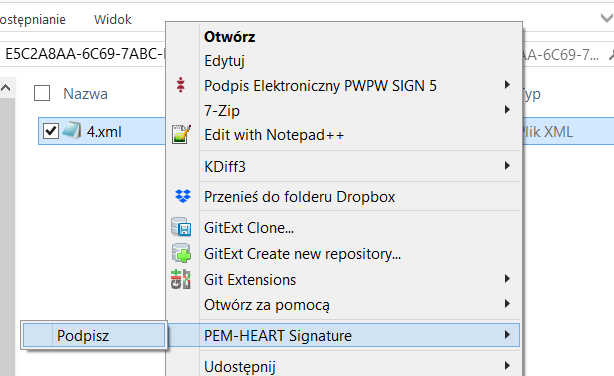Sort files by the Nazwa column header
614x376 pixels.
pyautogui.click(x=85, y=94)
